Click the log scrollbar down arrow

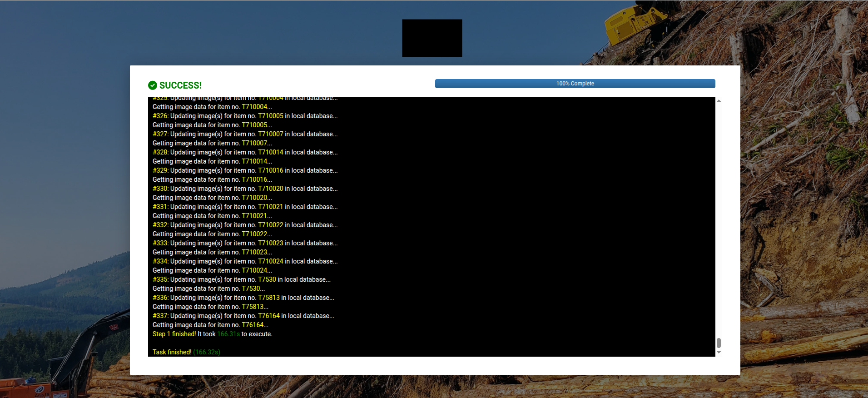point(719,353)
